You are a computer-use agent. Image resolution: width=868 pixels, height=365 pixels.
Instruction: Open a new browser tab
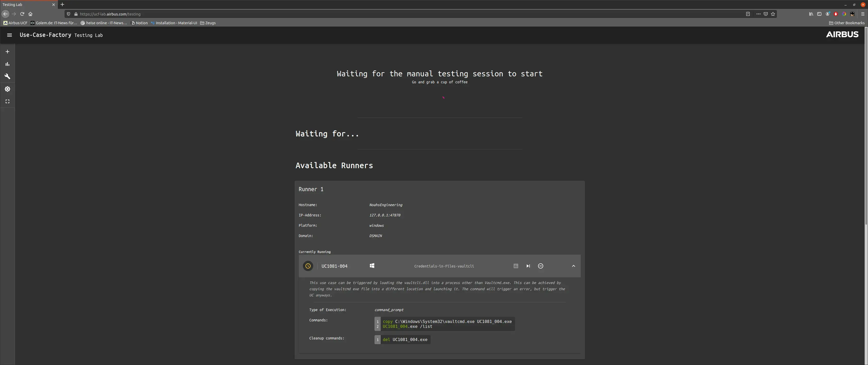[62, 4]
